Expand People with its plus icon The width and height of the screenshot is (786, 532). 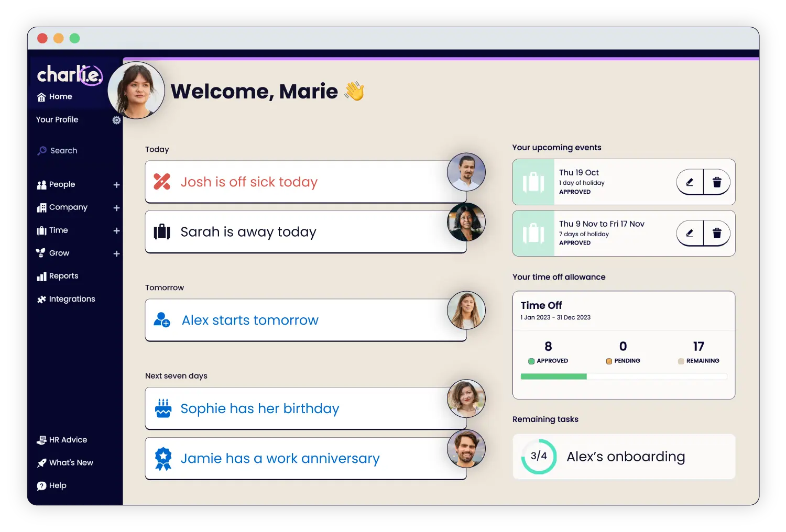(116, 185)
